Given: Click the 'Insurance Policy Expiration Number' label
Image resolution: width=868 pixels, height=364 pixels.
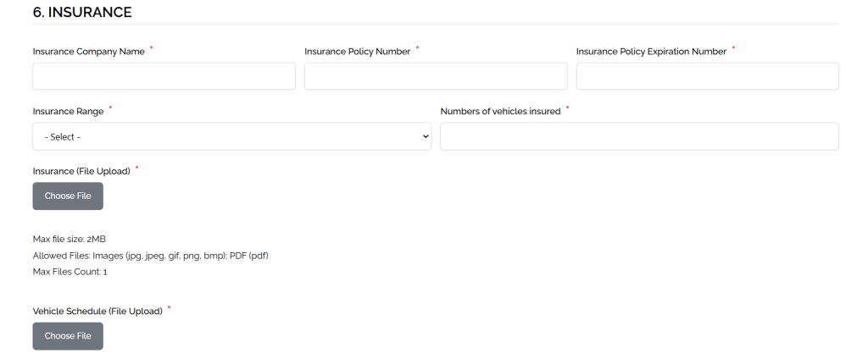Looking at the screenshot, I should [651, 52].
